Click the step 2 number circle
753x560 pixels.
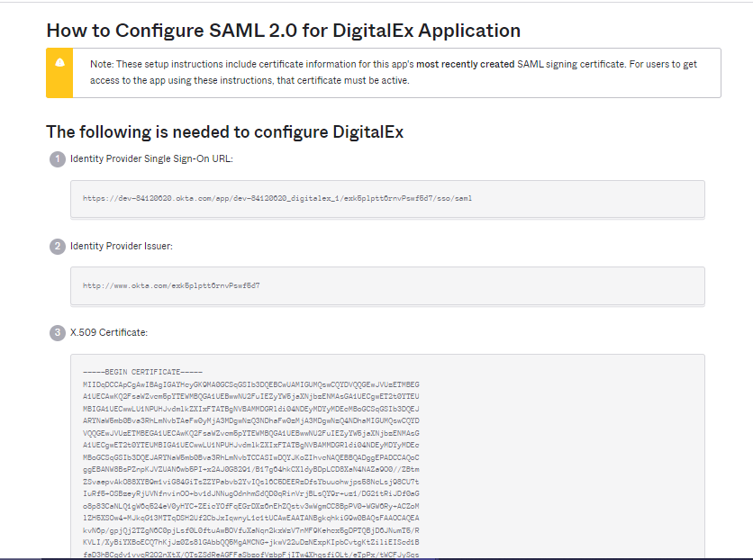coord(57,246)
